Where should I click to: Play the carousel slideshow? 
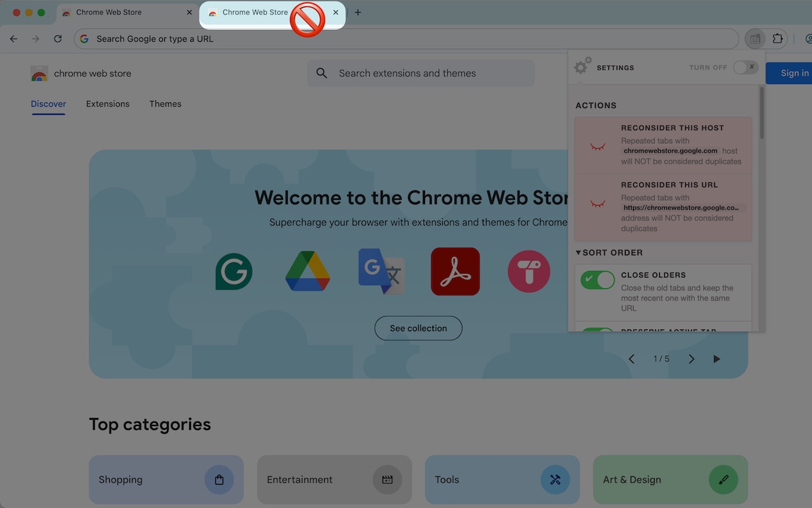[717, 359]
